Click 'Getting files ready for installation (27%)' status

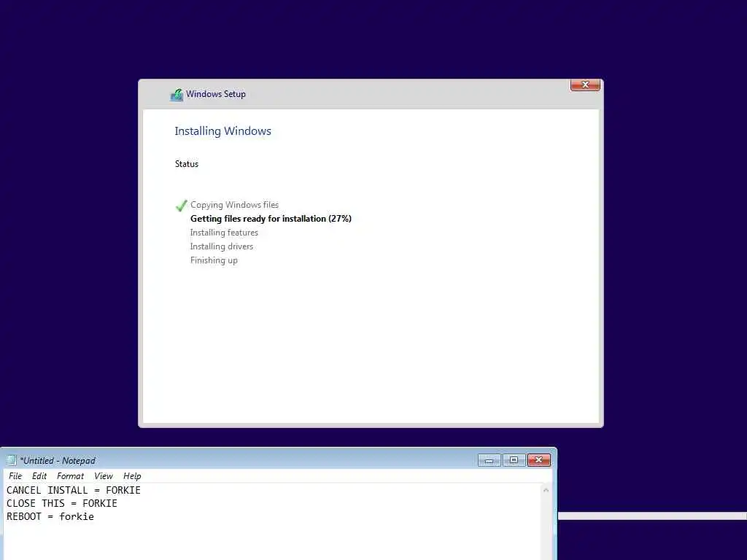point(271,219)
